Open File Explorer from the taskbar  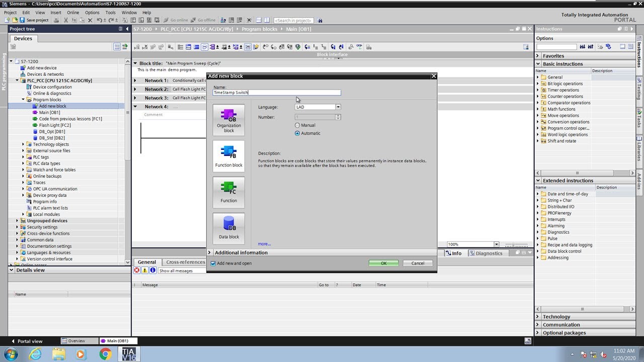59,354
